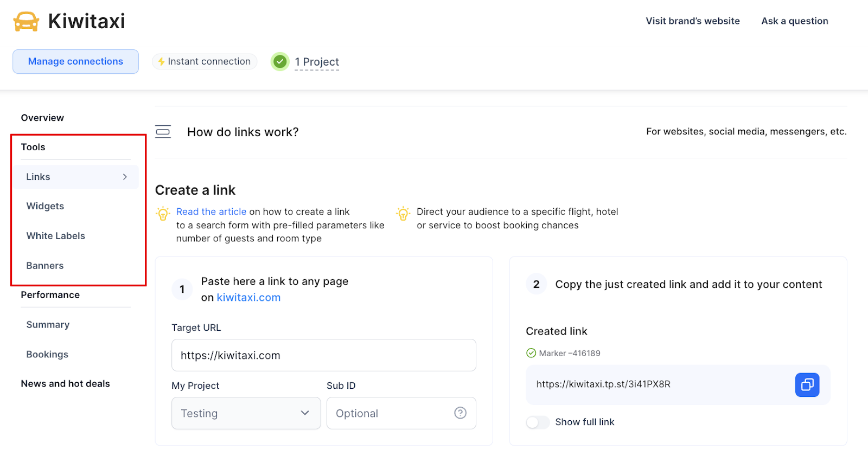Open the Widgets sidebar item

45,206
